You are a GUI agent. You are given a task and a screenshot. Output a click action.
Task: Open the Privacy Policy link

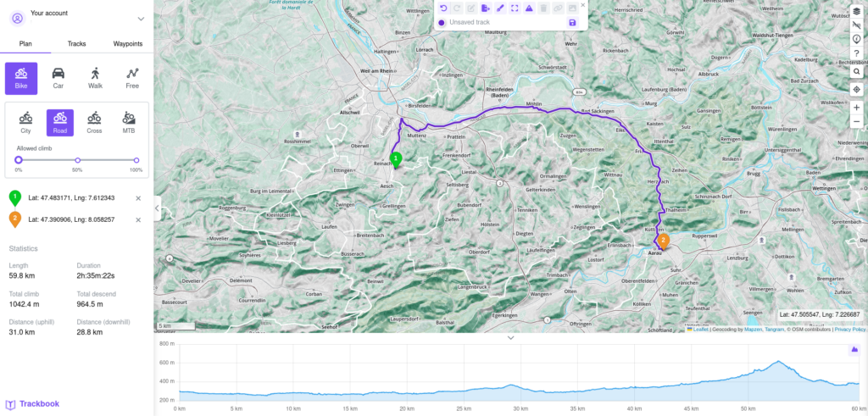click(849, 329)
